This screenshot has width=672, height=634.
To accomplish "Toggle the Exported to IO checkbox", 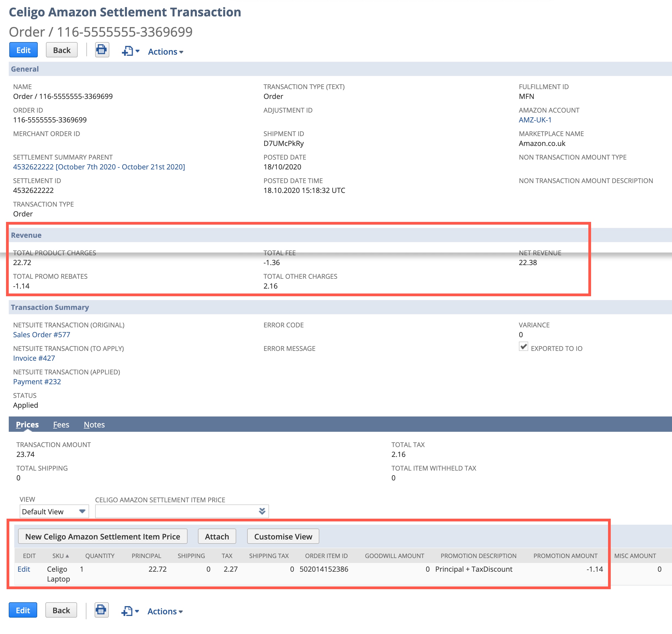I will coord(523,347).
